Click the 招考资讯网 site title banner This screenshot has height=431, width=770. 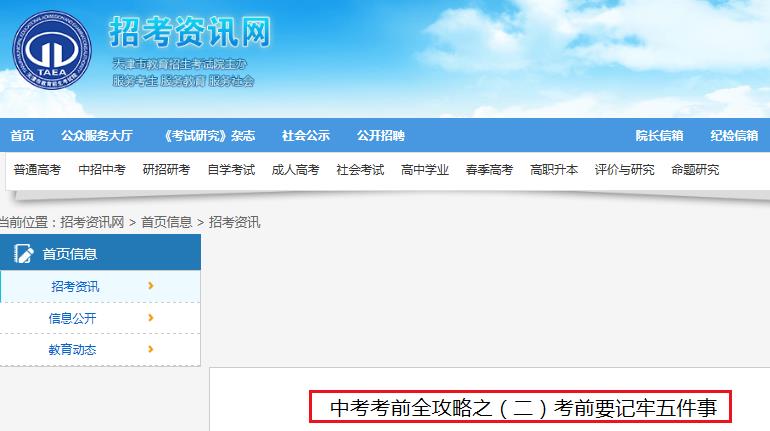(190, 32)
